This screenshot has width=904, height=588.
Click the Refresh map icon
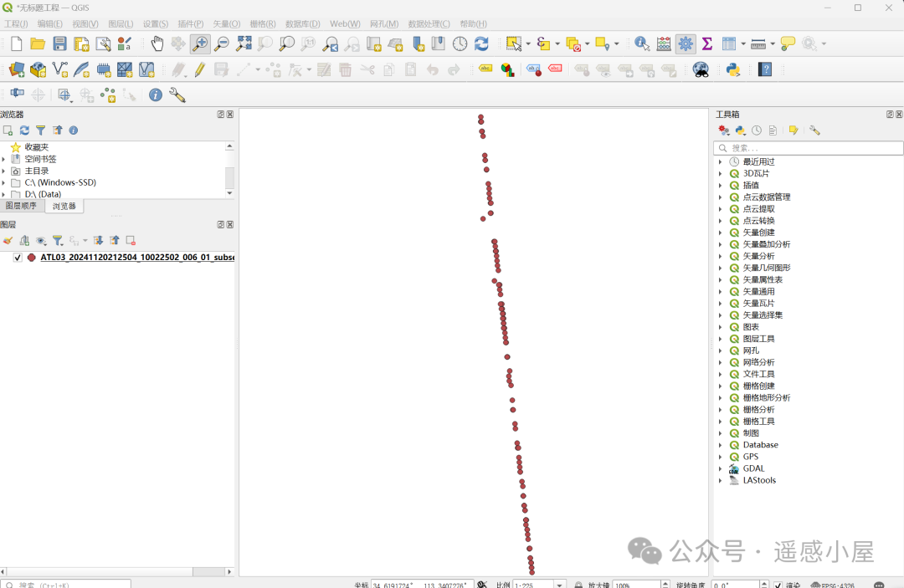coord(481,43)
